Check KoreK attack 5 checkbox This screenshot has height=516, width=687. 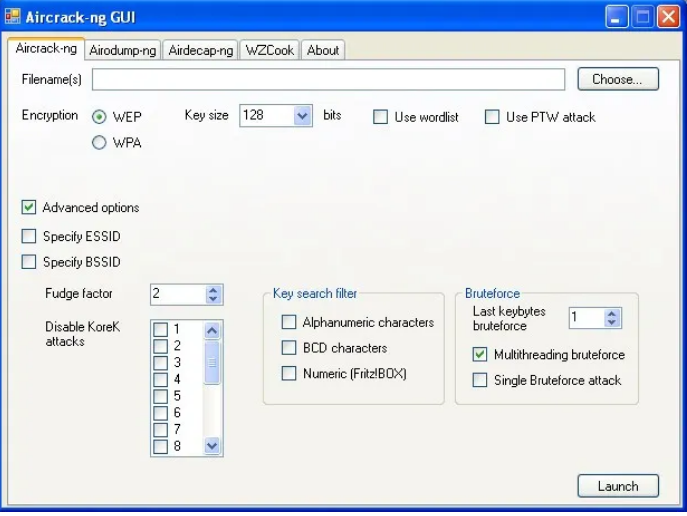[161, 396]
